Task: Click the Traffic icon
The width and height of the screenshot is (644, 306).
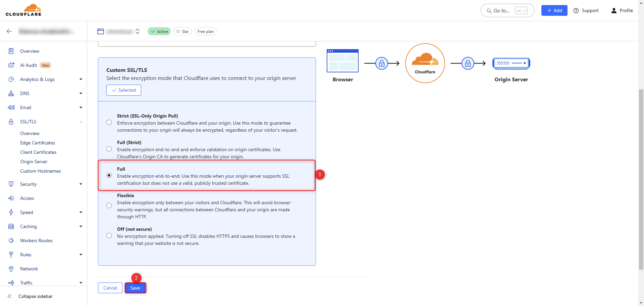Action: tap(11, 283)
